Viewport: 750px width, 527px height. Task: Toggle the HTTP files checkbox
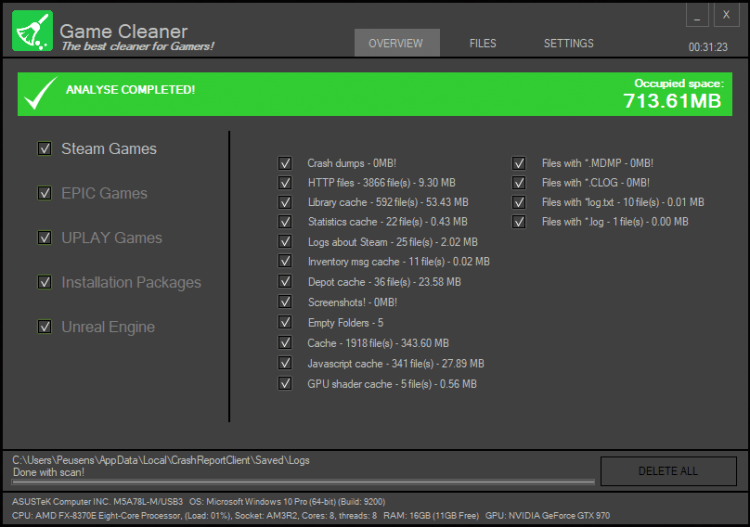[x=285, y=183]
